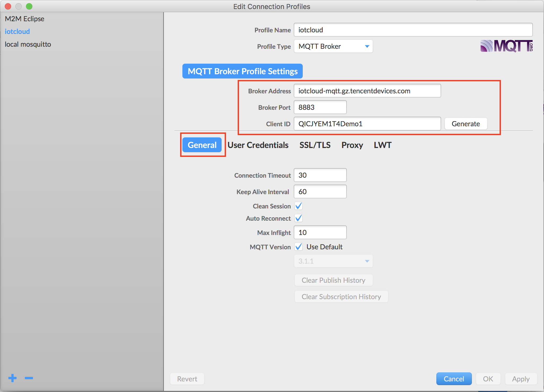Apply the profile changes
Image resolution: width=544 pixels, height=392 pixels.
[x=520, y=379]
